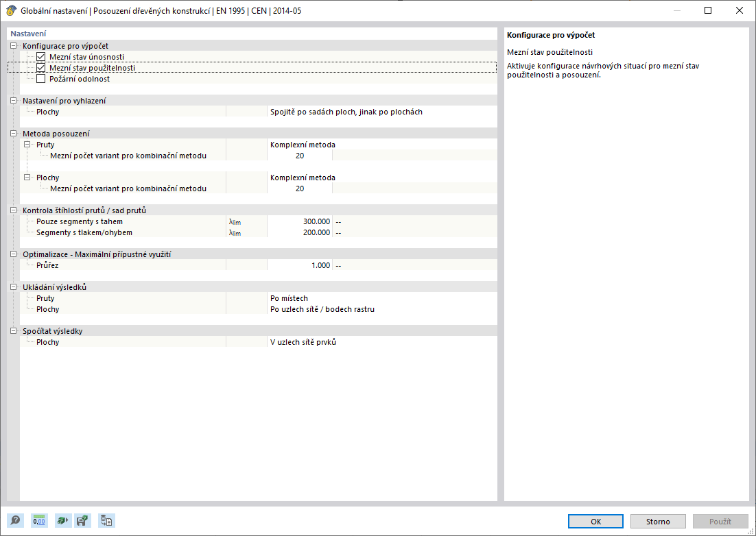
Task: Maximize the dialog window
Action: click(x=708, y=10)
